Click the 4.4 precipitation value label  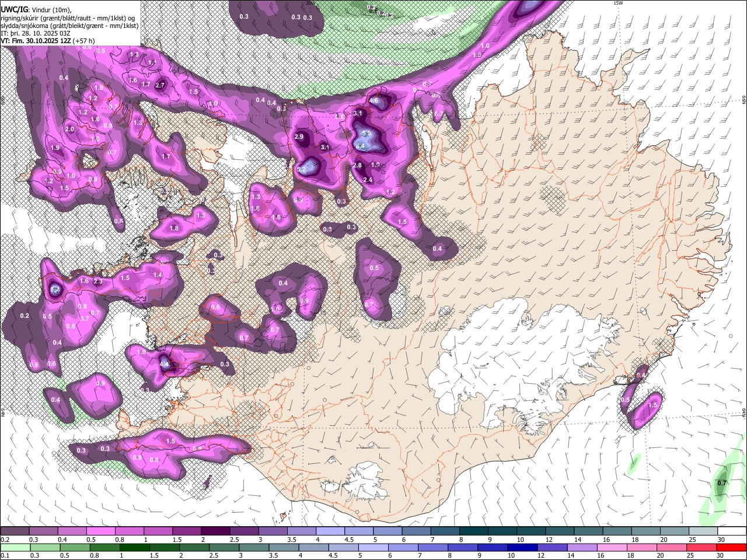pyautogui.click(x=164, y=365)
